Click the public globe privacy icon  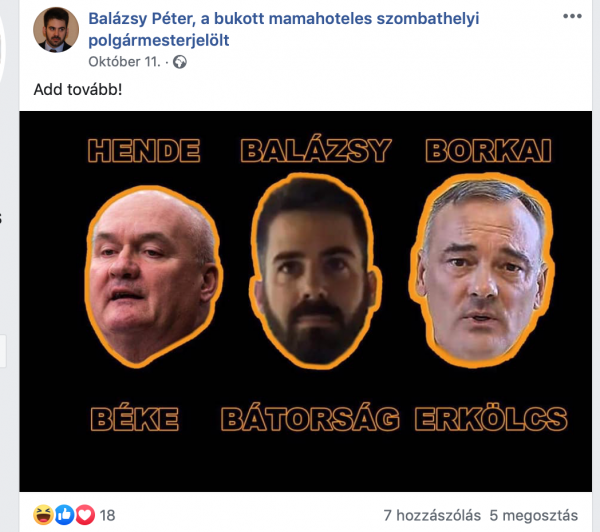[x=180, y=62]
